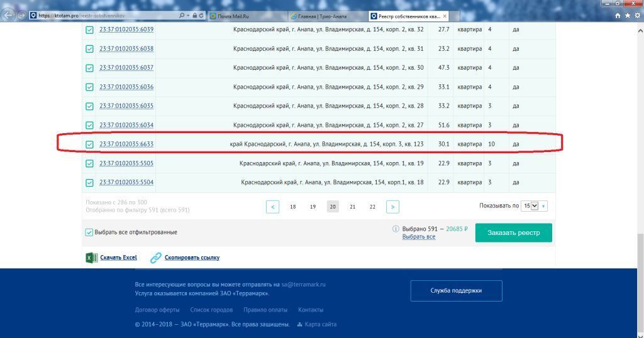
Task: Toggle Выбрать все отфильтрованные checkbox
Action: click(x=89, y=232)
